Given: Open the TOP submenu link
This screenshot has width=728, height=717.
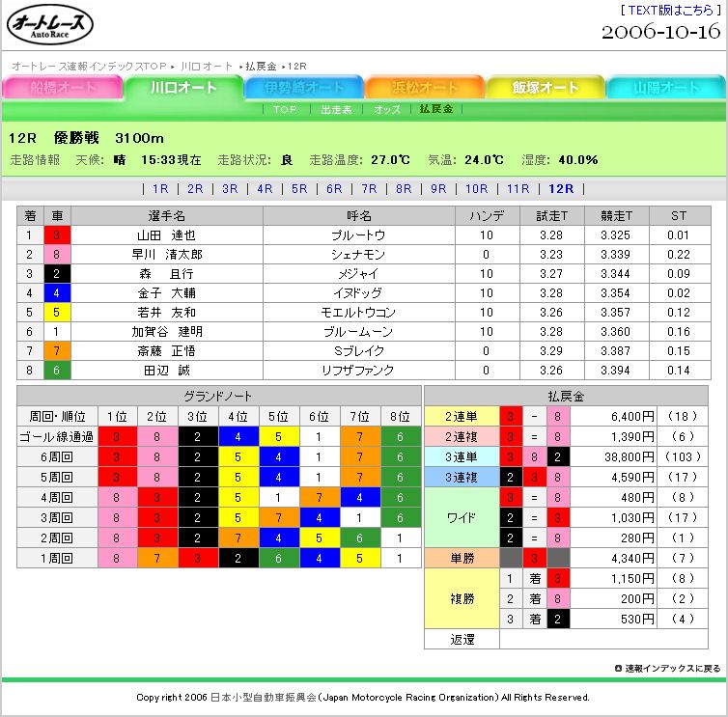Looking at the screenshot, I should pos(285,109).
